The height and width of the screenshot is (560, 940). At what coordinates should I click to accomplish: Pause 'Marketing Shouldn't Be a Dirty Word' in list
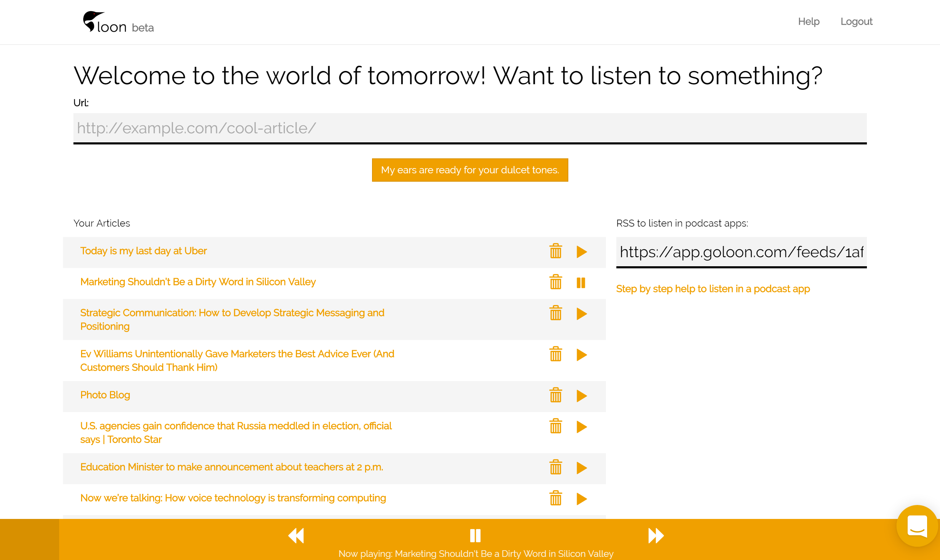click(x=581, y=283)
